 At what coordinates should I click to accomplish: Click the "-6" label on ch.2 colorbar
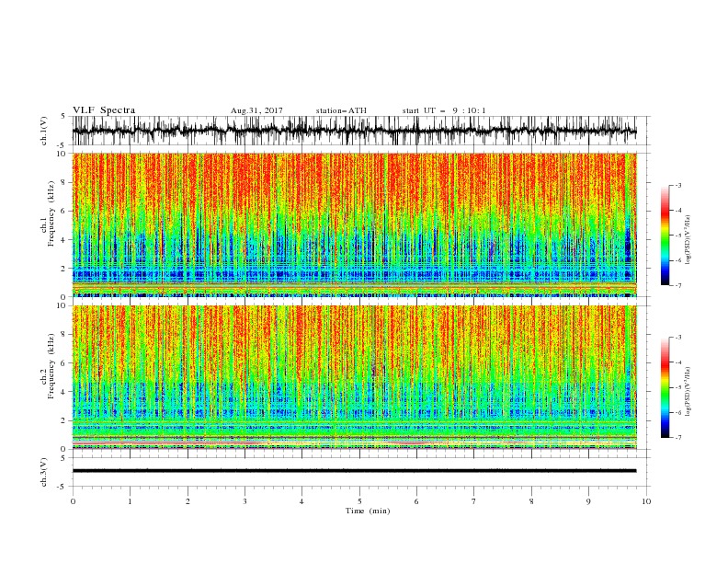point(678,412)
